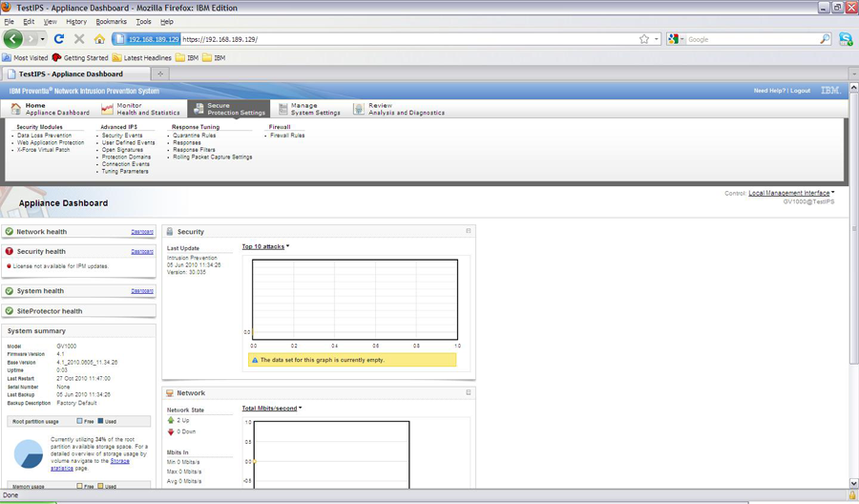Open X-Force Virtual Patch link
Screen dimensions: 859x504
pos(43,150)
